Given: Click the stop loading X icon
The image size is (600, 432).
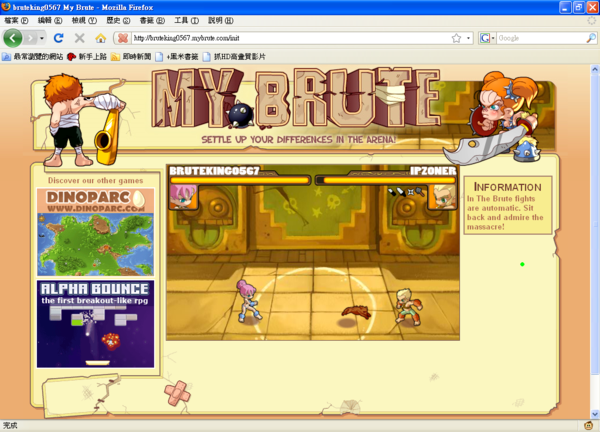Looking at the screenshot, I should [80, 38].
